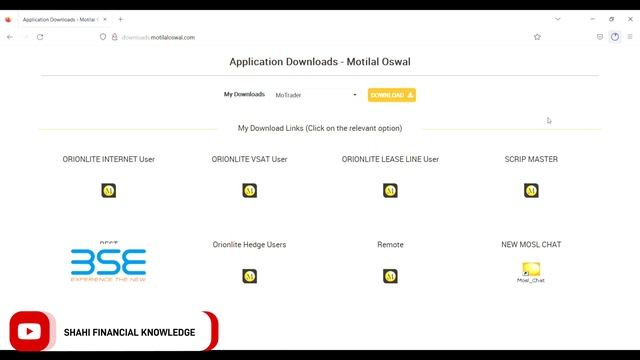The height and width of the screenshot is (360, 640).
Task: Click the NEW MOSL CHAT label
Action: pyautogui.click(x=531, y=244)
